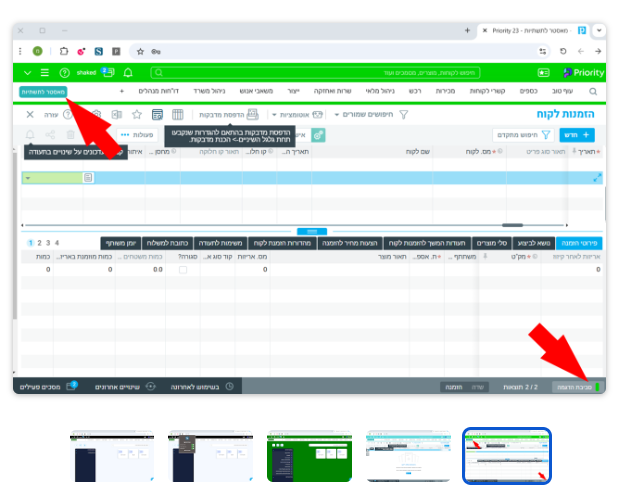The width and height of the screenshot is (626, 489).
Task: Open the hamburger menu in green bar
Action: (45, 73)
